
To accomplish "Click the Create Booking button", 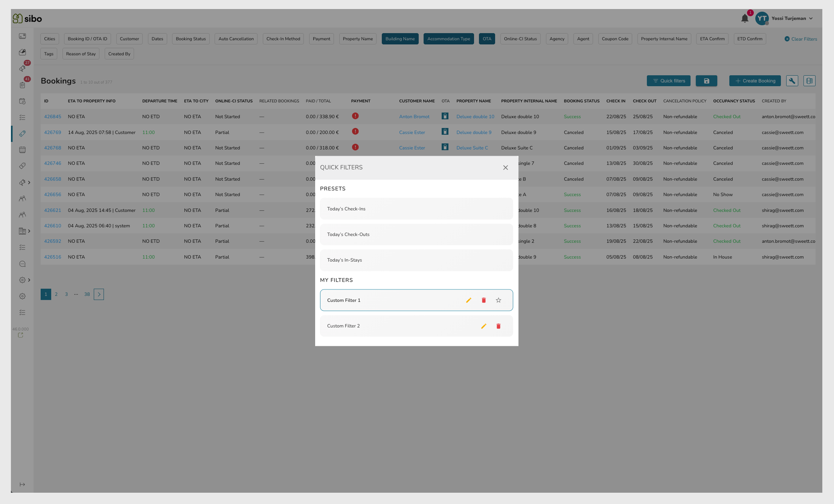I will pos(755,81).
